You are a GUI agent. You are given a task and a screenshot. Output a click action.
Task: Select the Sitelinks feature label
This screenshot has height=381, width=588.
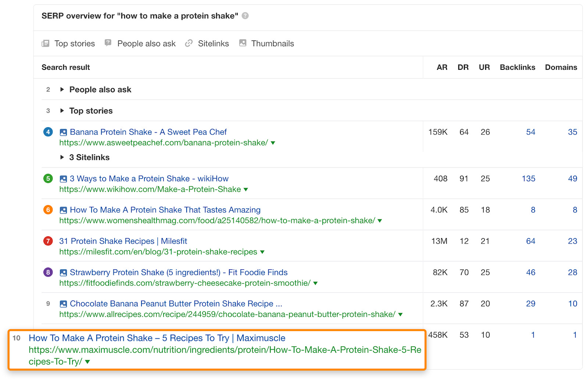click(x=214, y=43)
